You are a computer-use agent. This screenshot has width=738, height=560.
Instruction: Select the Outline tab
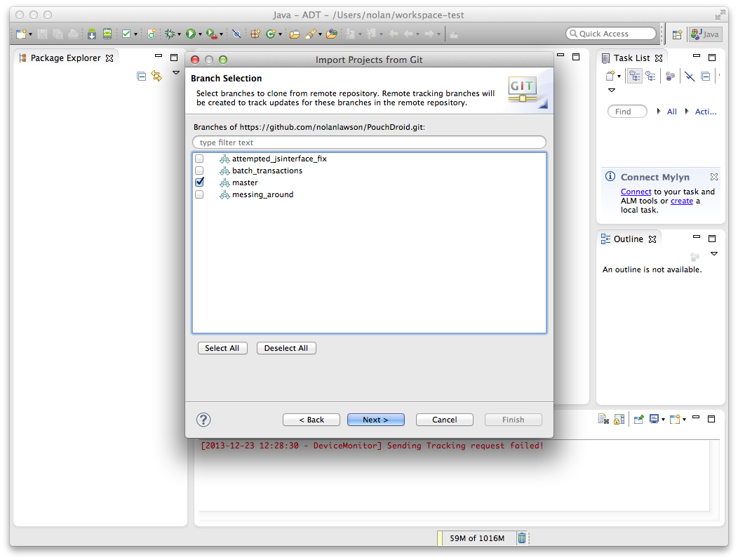tap(628, 239)
